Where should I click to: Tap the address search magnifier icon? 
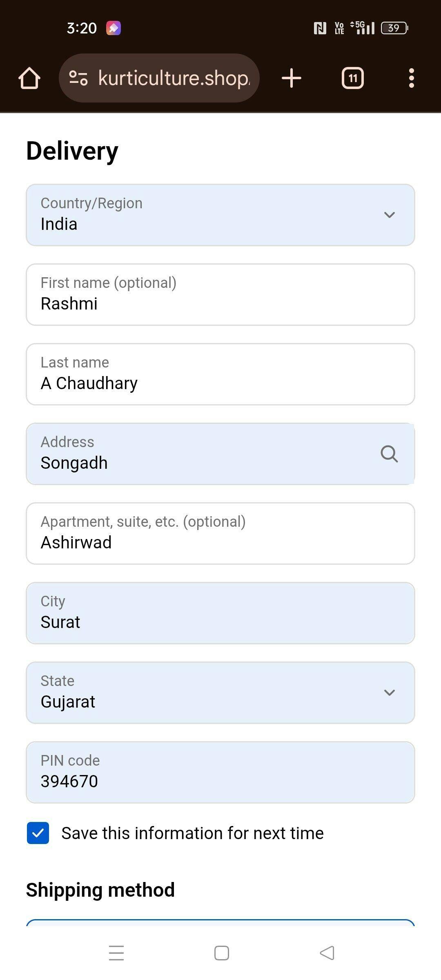(x=389, y=454)
